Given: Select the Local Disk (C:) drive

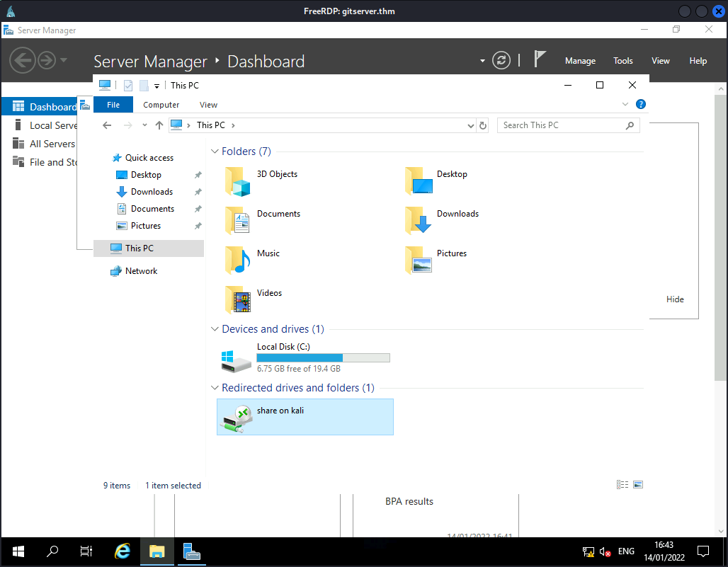Looking at the screenshot, I should tap(305, 357).
